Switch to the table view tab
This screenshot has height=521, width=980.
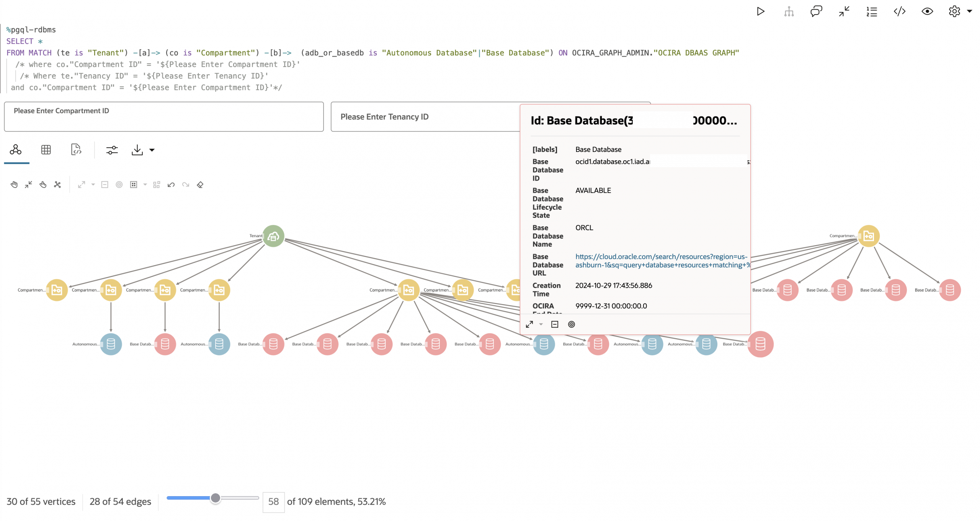tap(46, 150)
